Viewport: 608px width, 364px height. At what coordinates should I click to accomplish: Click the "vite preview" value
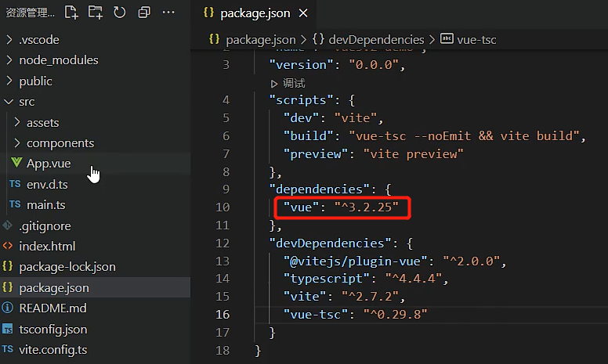point(413,154)
